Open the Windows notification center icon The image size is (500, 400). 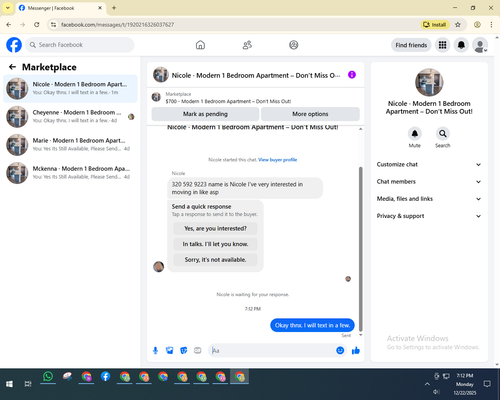pos(487,384)
